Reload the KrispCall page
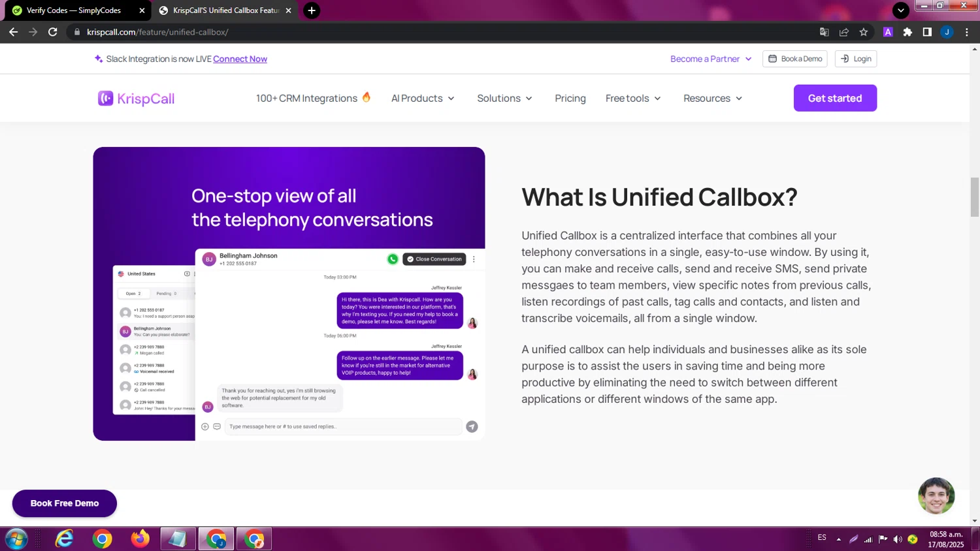The height and width of the screenshot is (551, 980). click(53, 32)
